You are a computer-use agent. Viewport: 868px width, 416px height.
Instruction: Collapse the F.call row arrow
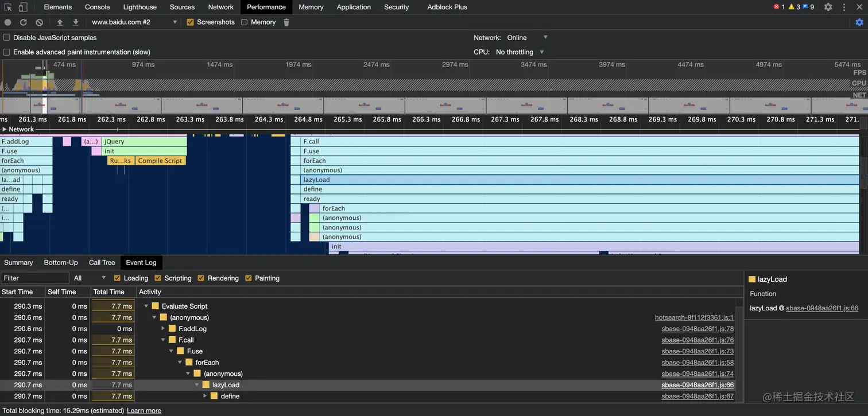(x=163, y=340)
